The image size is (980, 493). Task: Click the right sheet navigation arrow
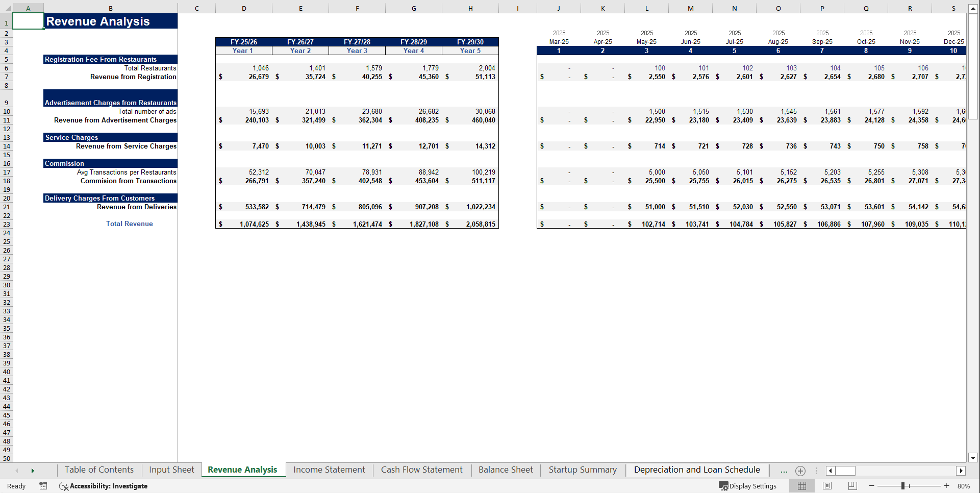pyautogui.click(x=33, y=471)
